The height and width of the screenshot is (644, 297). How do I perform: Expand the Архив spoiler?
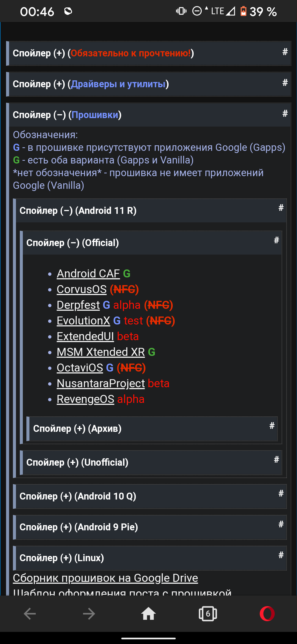click(x=77, y=429)
